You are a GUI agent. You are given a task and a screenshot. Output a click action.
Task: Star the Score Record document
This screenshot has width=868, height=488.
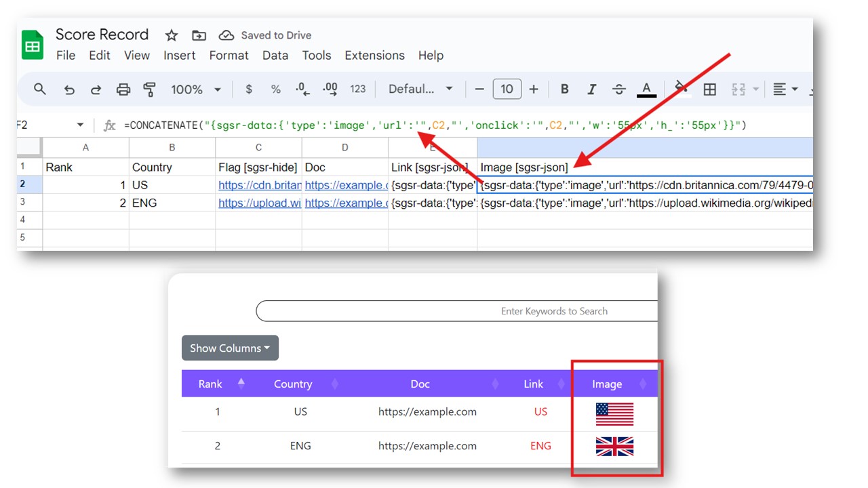pos(172,35)
